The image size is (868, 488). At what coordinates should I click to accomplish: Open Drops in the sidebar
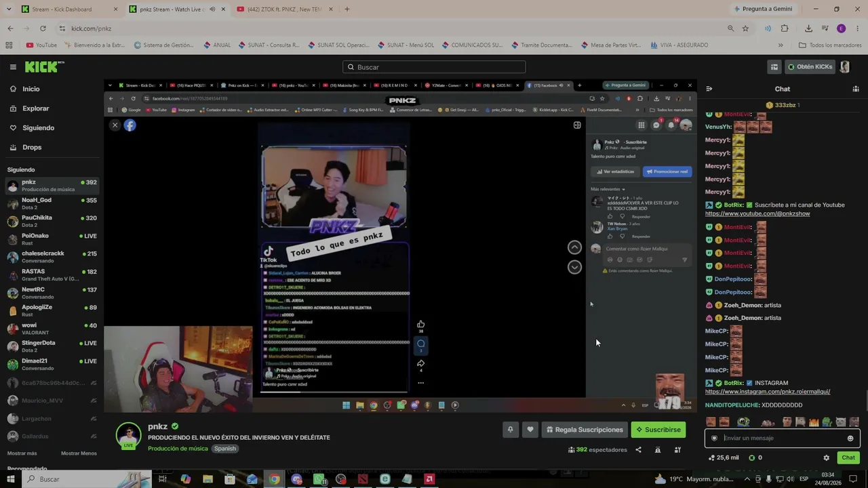(x=32, y=147)
